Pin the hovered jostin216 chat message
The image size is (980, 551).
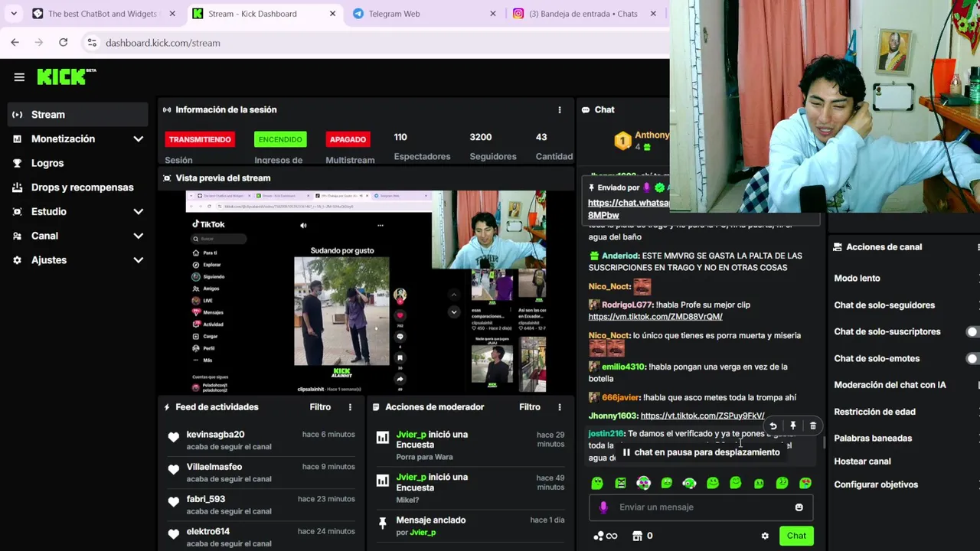tap(793, 425)
